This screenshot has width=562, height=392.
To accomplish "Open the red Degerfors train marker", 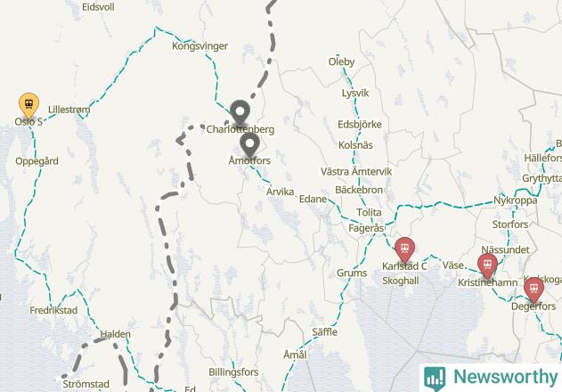I will point(533,290).
